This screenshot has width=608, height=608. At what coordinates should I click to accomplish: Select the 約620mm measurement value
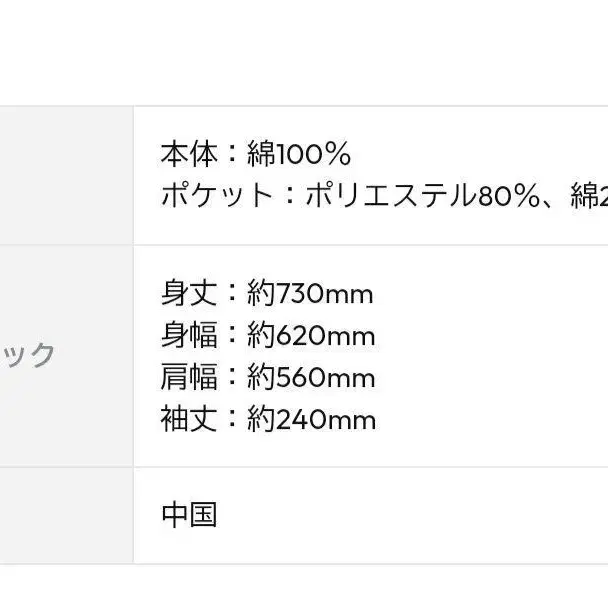click(x=311, y=335)
